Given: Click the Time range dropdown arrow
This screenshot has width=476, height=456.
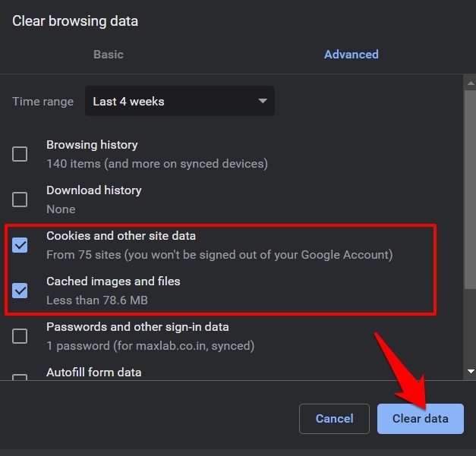Looking at the screenshot, I should (263, 101).
